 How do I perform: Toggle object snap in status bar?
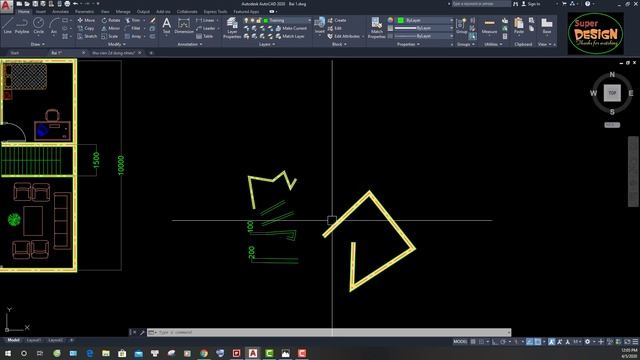tap(538, 342)
